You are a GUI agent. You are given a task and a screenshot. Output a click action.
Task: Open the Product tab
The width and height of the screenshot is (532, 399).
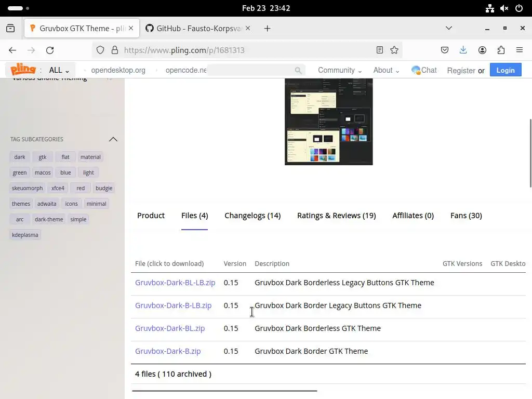[x=151, y=216]
